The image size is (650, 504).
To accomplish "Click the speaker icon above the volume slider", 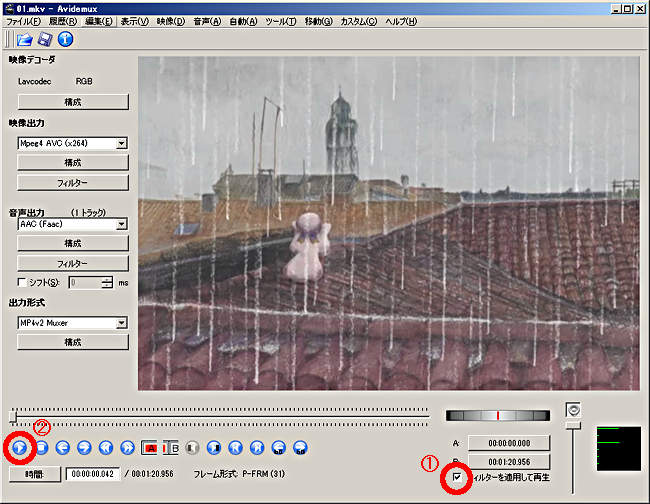I will point(573,410).
